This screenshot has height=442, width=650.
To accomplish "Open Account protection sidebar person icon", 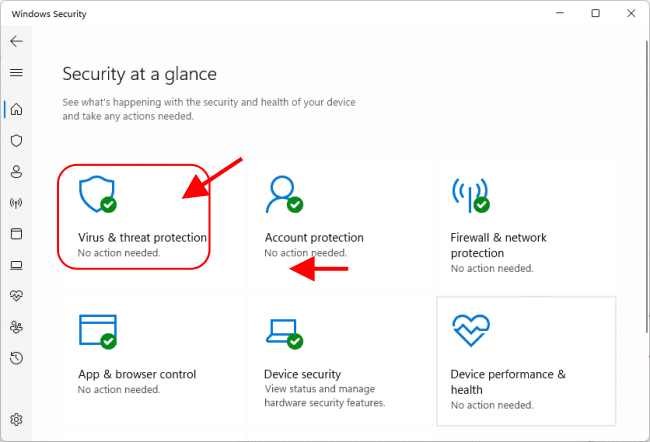I will 16,171.
